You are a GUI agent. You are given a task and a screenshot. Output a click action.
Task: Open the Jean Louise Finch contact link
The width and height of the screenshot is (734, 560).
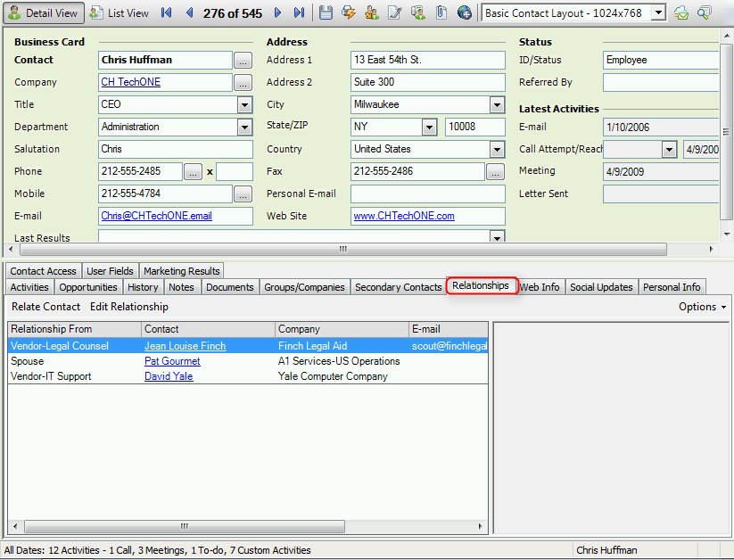click(x=186, y=346)
